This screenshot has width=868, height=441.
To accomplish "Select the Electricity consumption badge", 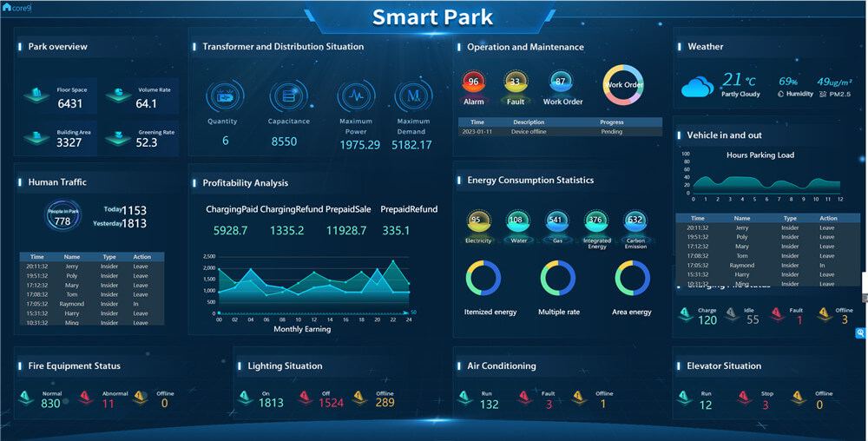I will click(x=478, y=221).
